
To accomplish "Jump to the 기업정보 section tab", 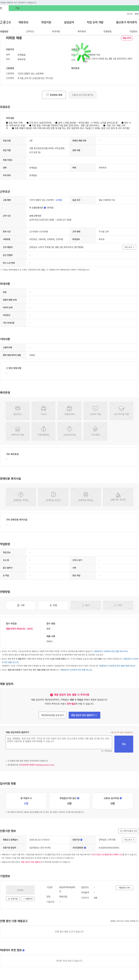I will tap(133, 32).
